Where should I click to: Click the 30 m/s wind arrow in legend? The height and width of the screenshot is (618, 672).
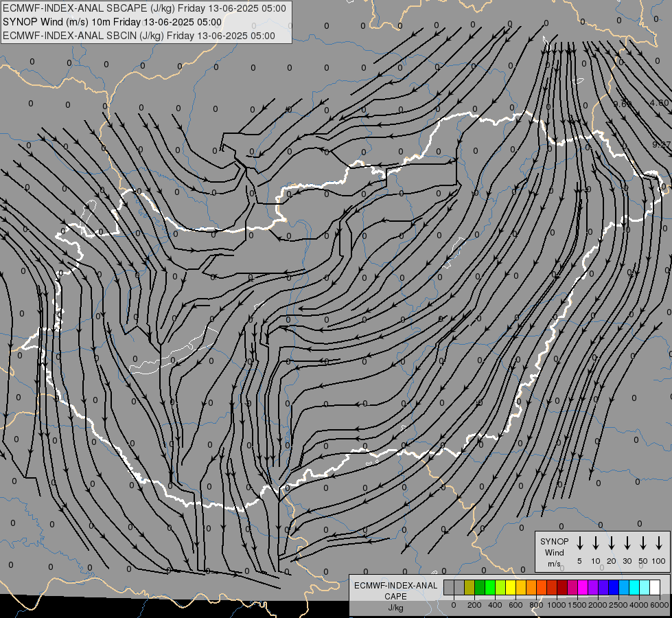coord(627,543)
